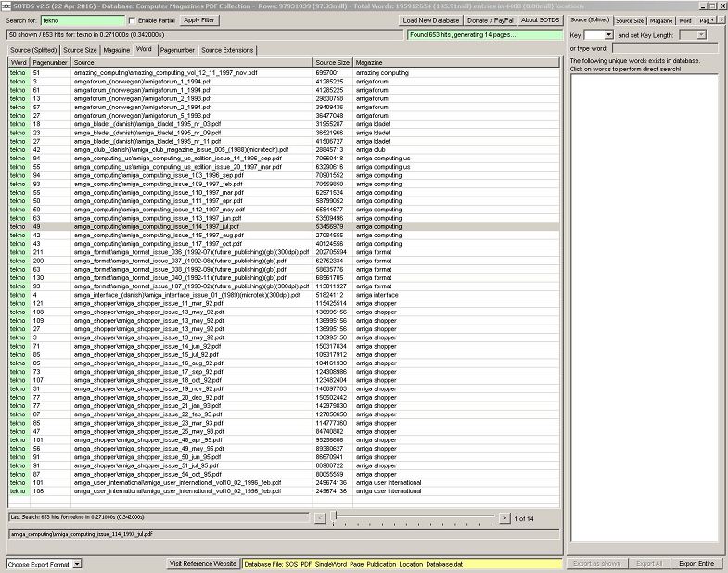Click the Apply Filter button
This screenshot has height=573, width=728.
(199, 19)
